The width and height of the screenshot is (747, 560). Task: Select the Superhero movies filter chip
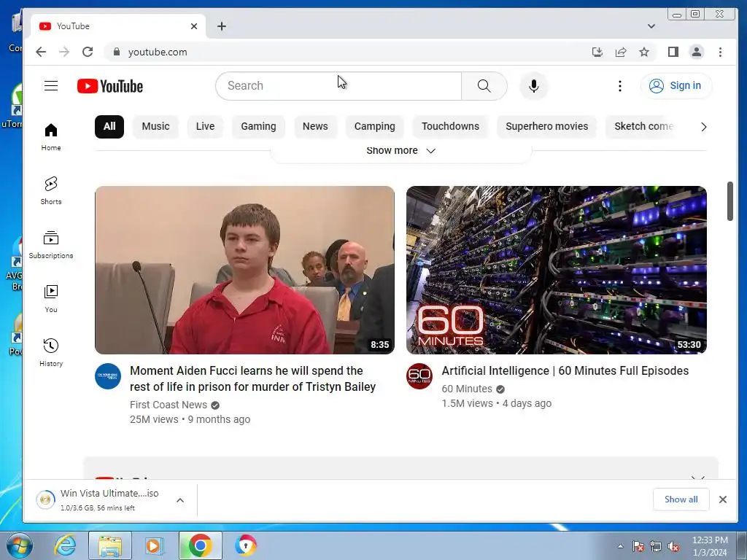click(x=547, y=127)
